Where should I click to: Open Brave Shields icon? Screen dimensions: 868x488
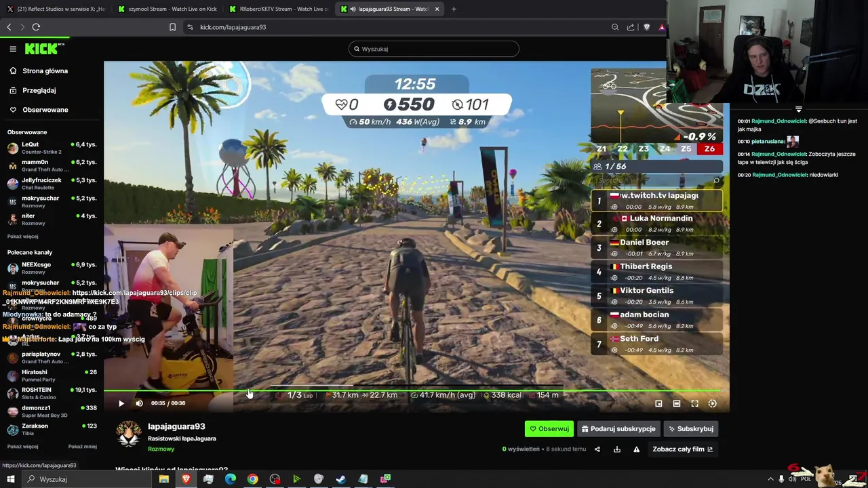[646, 27]
